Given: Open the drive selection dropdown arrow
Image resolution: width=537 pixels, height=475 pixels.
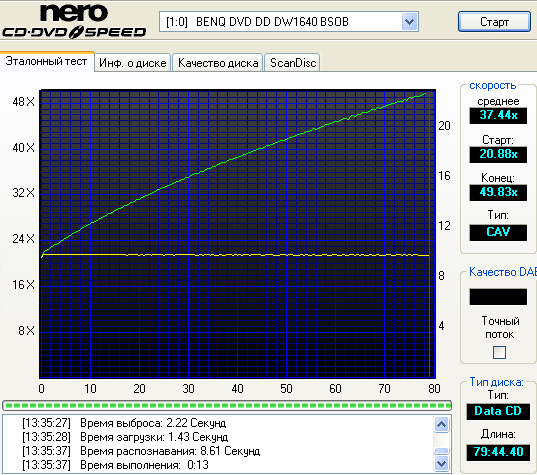Looking at the screenshot, I should coord(409,22).
